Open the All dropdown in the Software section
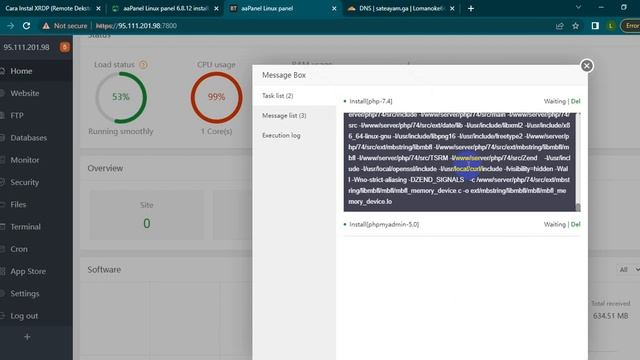640x360 pixels. (628, 269)
